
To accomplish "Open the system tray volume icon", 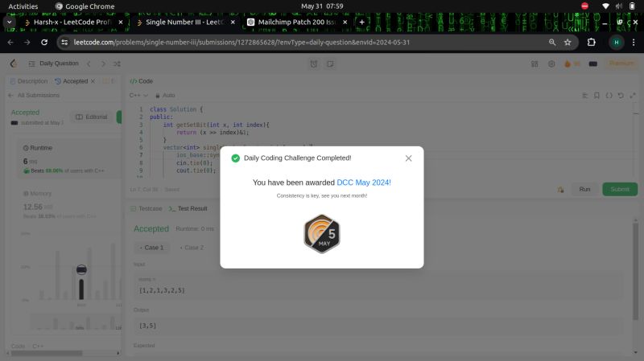I will coord(618,6).
